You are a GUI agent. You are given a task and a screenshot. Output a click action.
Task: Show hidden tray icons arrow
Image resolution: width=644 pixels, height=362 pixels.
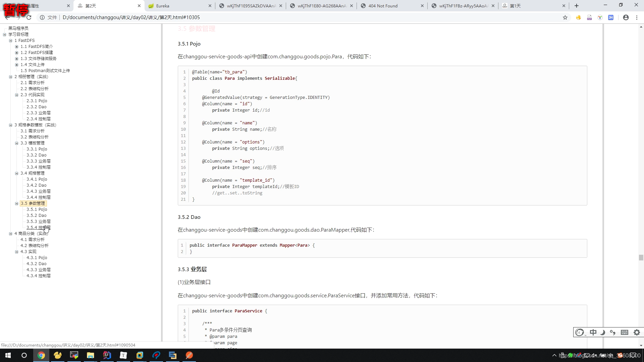(x=554, y=355)
